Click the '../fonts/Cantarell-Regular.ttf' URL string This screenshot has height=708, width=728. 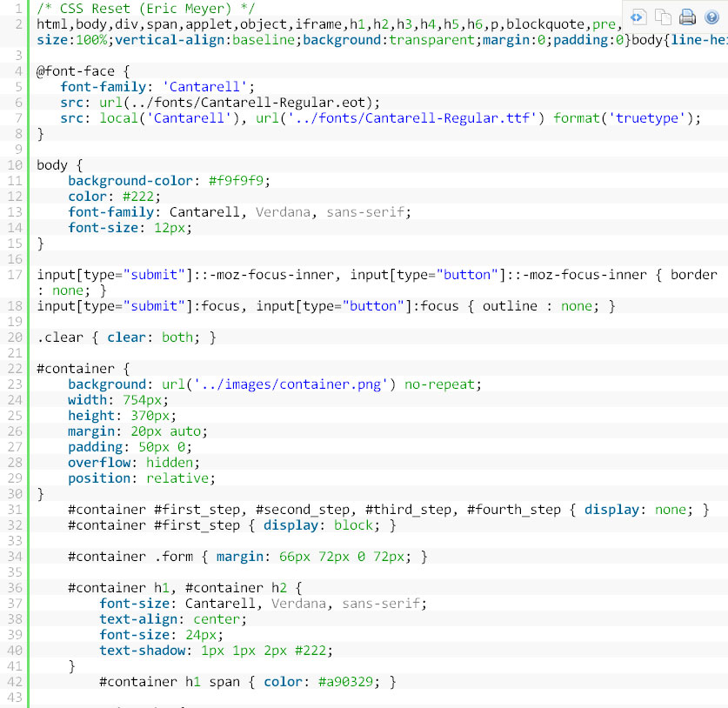pos(411,118)
